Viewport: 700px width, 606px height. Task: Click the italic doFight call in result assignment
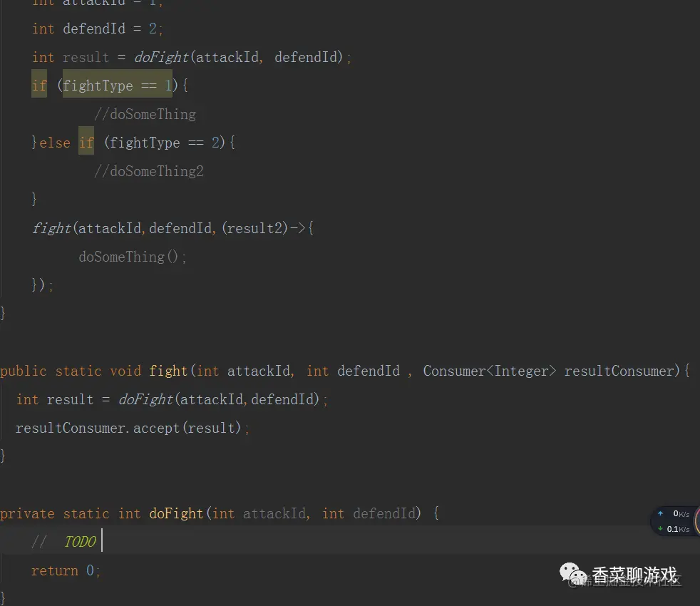click(162, 57)
